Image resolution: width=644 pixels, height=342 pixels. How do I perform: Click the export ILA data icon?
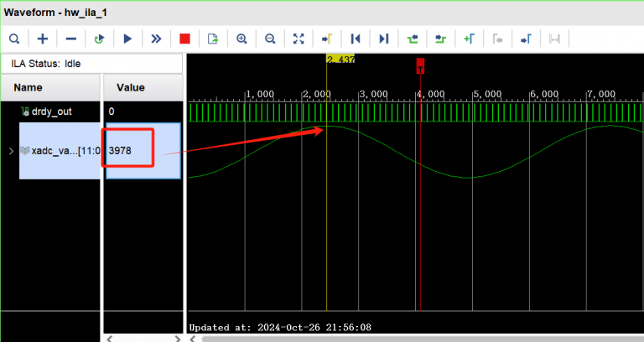point(213,39)
